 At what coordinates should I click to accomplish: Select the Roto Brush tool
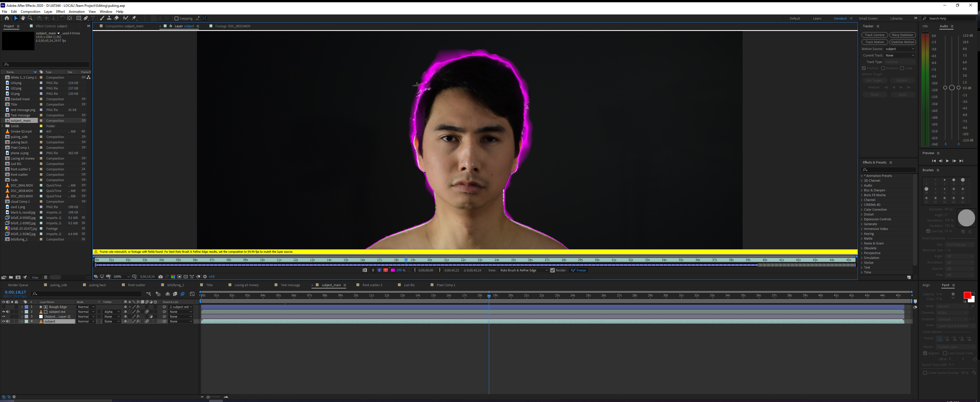(126, 18)
